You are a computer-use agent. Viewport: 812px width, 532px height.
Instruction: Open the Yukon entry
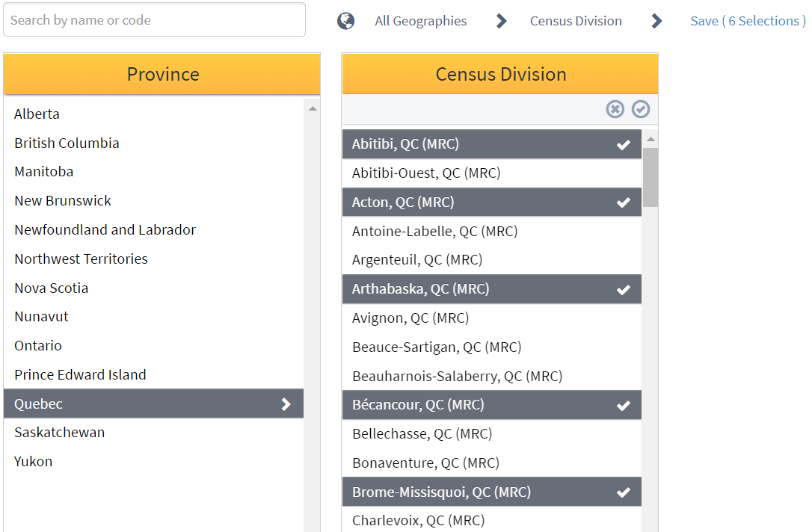[x=153, y=462]
